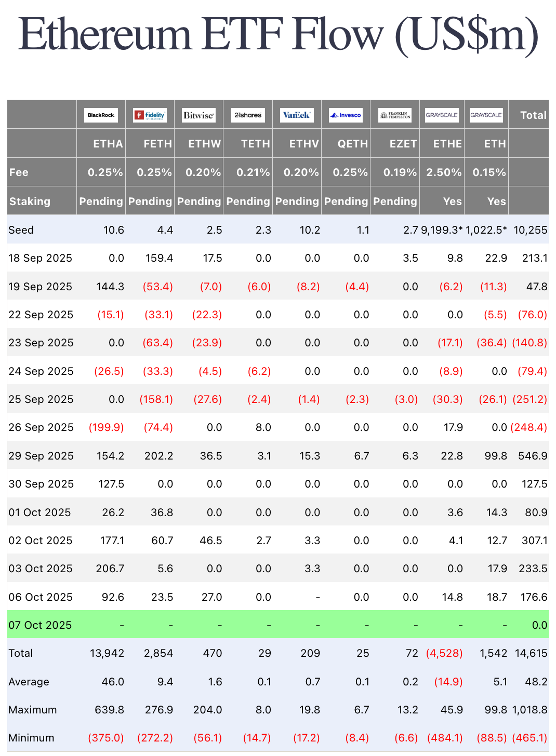The width and height of the screenshot is (556, 756).
Task: Click the 9,199.3* seed value
Action: point(442,230)
